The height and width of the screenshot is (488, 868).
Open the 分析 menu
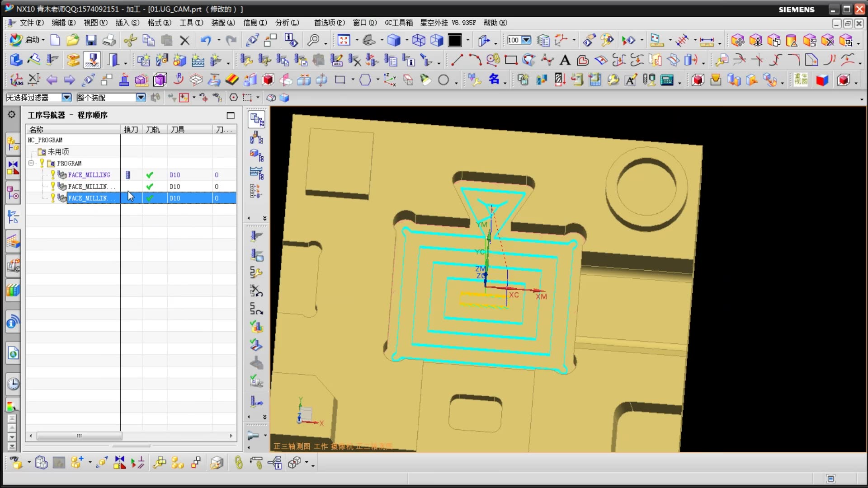pyautogui.click(x=287, y=23)
